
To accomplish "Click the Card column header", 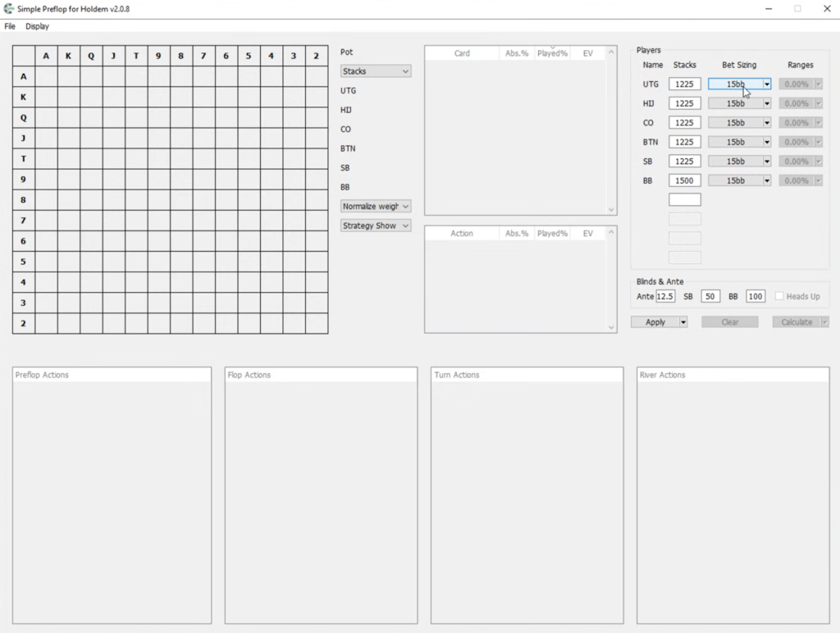I will click(x=462, y=53).
